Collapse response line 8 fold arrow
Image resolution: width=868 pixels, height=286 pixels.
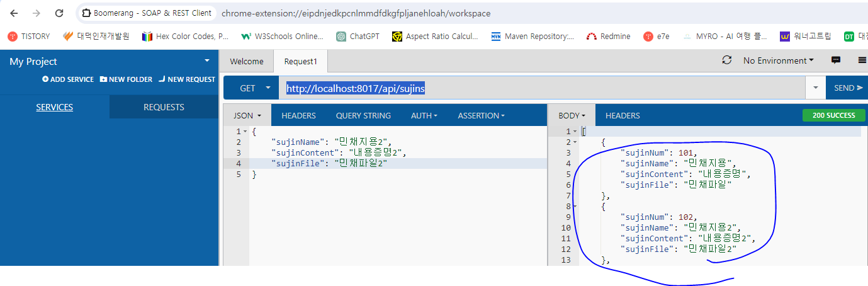(575, 207)
